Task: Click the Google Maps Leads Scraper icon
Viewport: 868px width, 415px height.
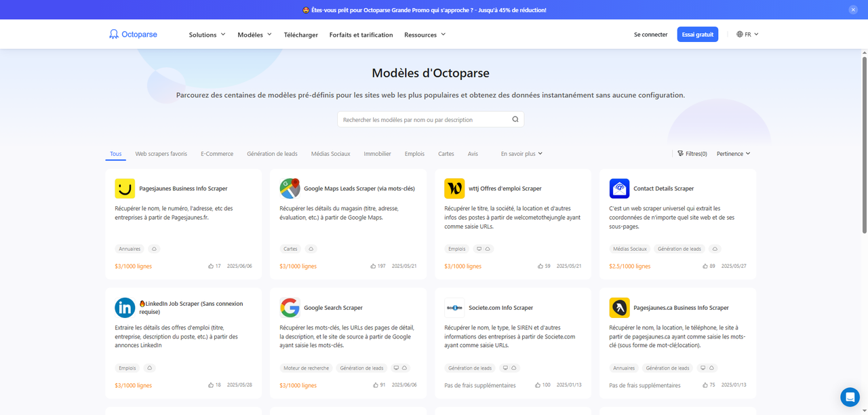Action: 290,189
